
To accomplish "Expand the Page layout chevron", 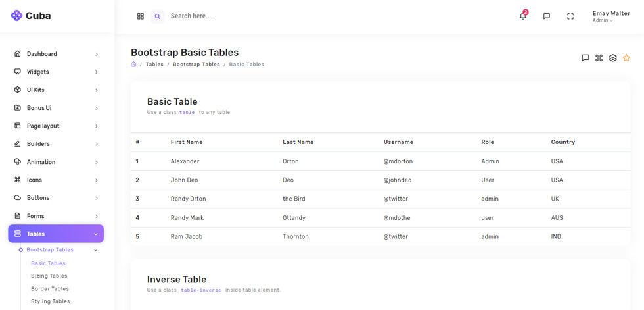I will (x=97, y=126).
